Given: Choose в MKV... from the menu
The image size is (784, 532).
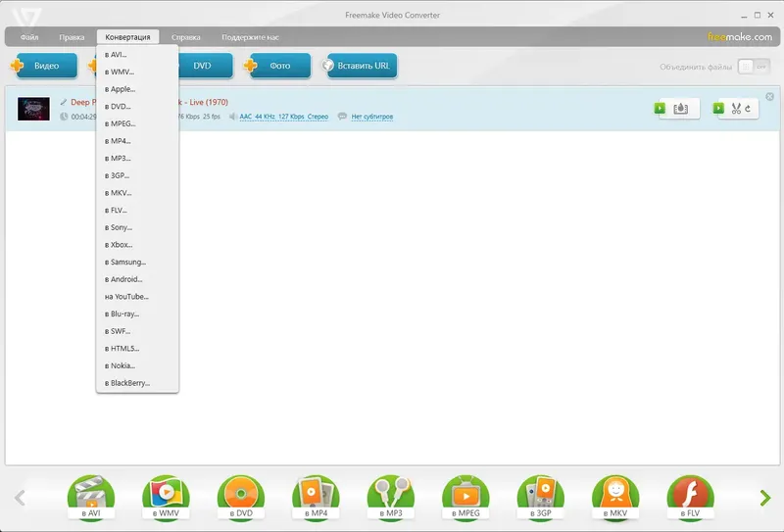Looking at the screenshot, I should click(x=137, y=192).
